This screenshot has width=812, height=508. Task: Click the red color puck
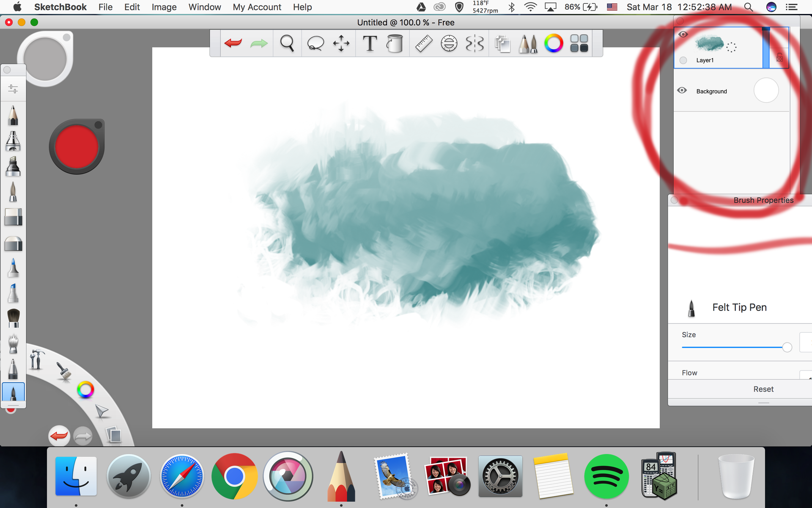pyautogui.click(x=77, y=147)
